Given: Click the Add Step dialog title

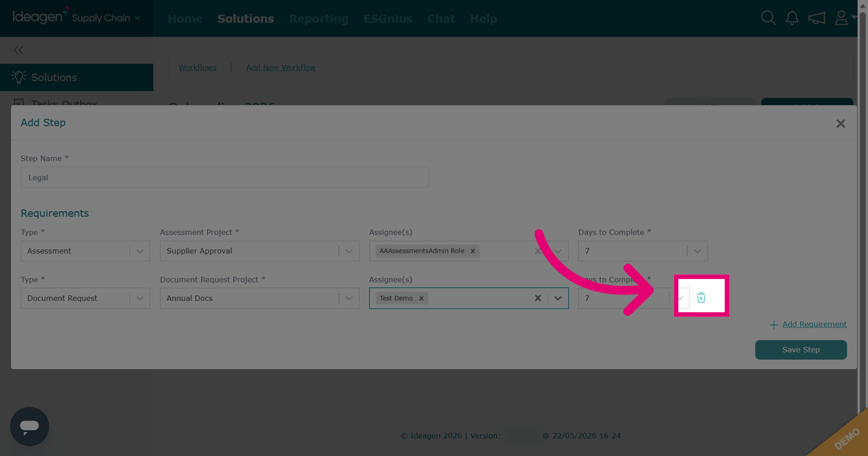Looking at the screenshot, I should (x=43, y=123).
